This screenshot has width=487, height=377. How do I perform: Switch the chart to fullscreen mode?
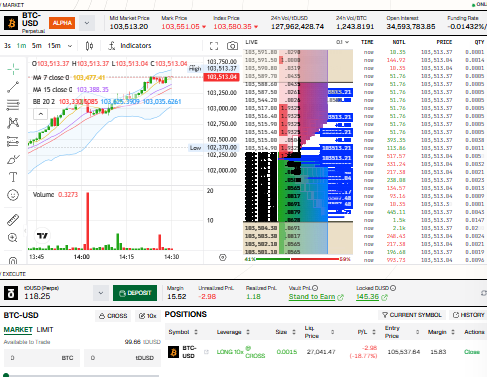point(214,46)
